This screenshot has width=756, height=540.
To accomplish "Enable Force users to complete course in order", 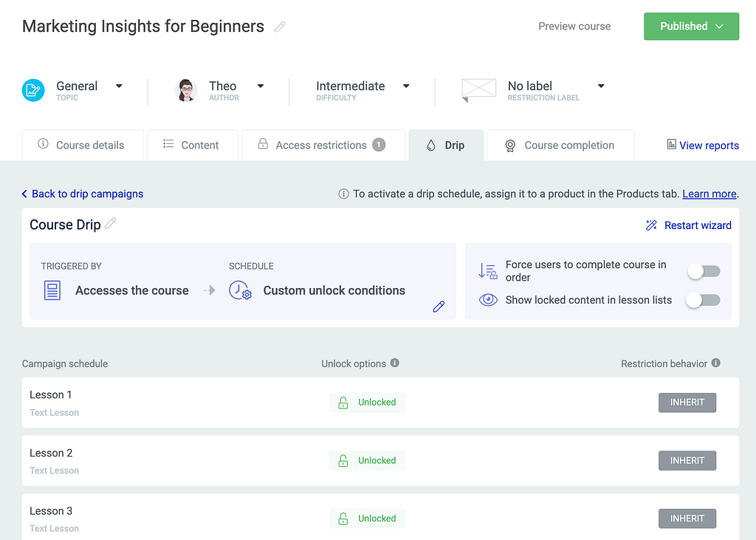I will pyautogui.click(x=703, y=271).
